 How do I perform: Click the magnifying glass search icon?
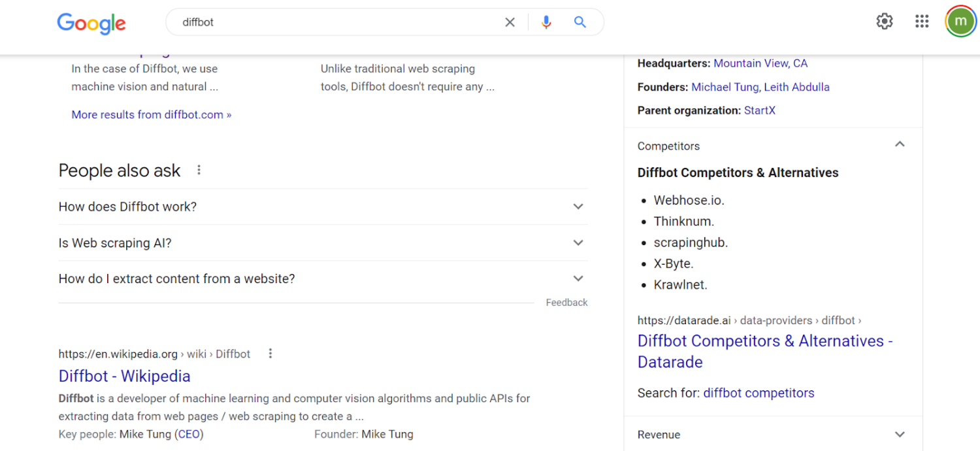point(580,22)
